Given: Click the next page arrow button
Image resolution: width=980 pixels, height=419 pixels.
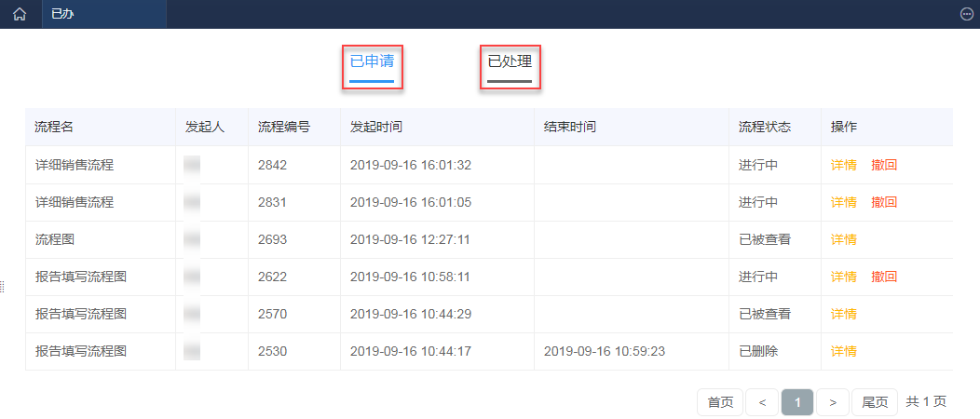Looking at the screenshot, I should point(833,403).
